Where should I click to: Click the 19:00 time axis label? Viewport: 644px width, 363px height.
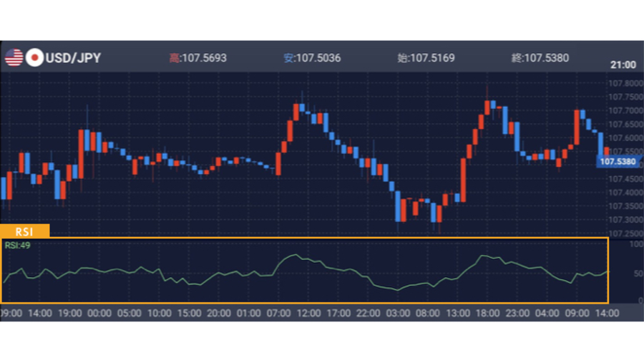(69, 314)
